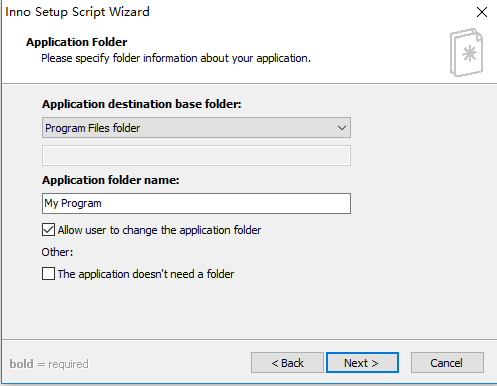Click the 'Other:' section label
The width and height of the screenshot is (497, 386).
click(x=57, y=252)
